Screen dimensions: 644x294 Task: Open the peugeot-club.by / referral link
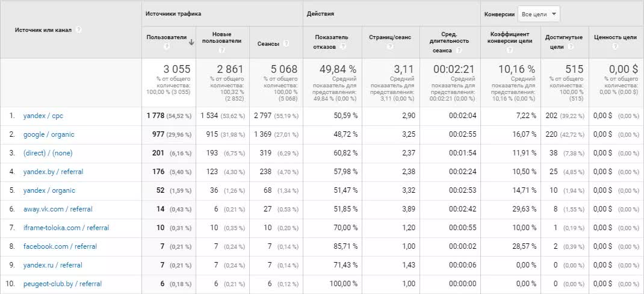click(x=63, y=284)
